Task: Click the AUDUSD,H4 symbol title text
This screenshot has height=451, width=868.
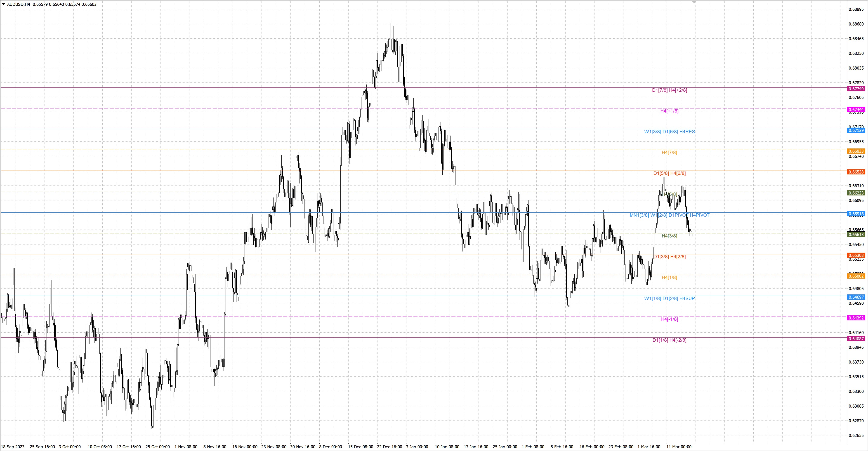Action: (19, 4)
